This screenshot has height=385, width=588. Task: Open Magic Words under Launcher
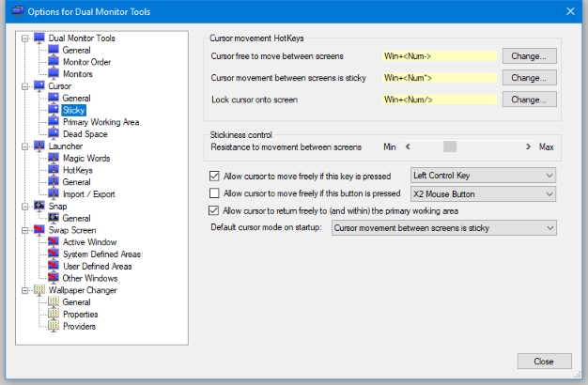[86, 158]
